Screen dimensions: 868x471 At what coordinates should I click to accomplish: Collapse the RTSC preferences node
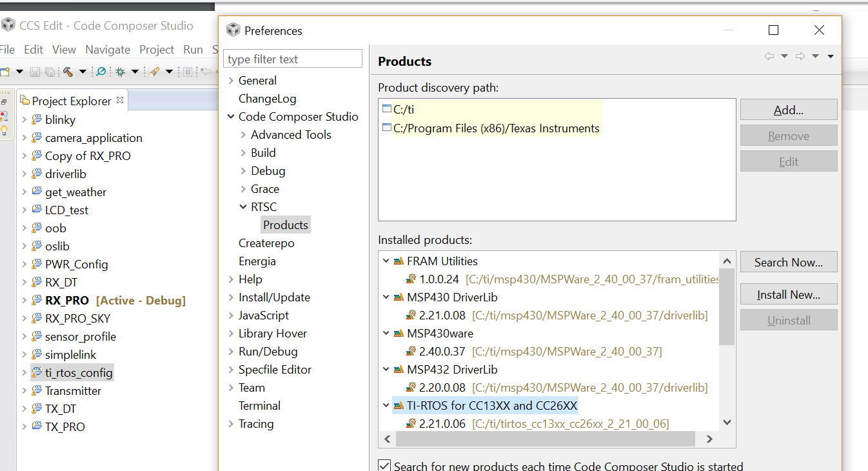click(x=243, y=207)
